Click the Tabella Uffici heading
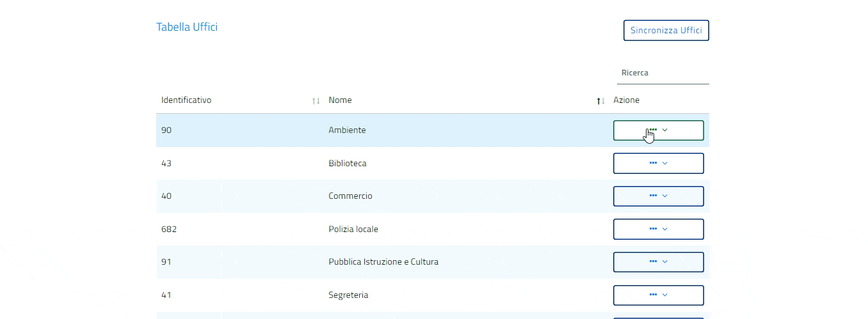 (x=187, y=27)
